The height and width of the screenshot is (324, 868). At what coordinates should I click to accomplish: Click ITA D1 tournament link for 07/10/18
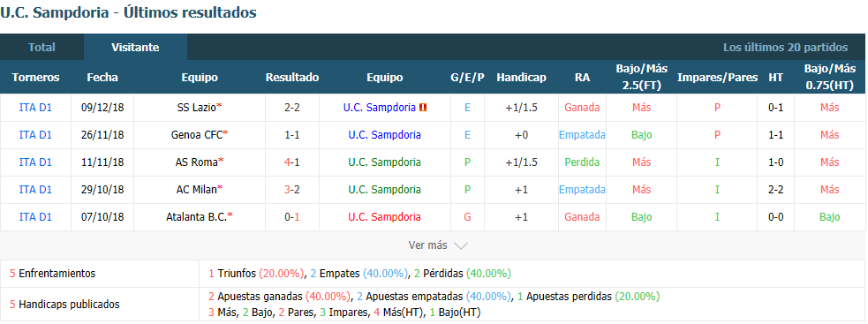35,217
